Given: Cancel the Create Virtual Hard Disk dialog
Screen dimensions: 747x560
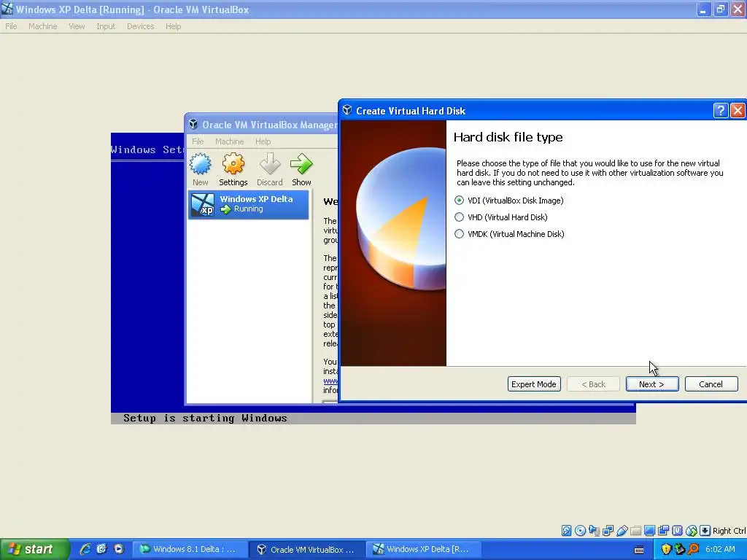Looking at the screenshot, I should pos(711,384).
